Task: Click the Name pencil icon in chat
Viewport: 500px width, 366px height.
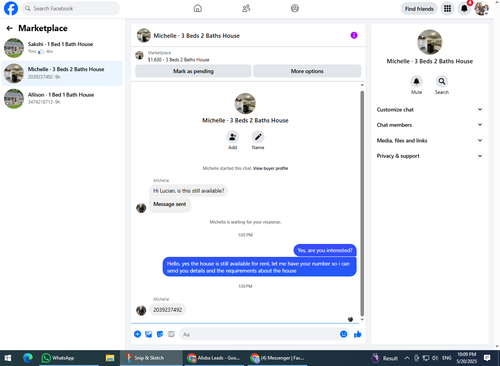Action: pyautogui.click(x=258, y=137)
